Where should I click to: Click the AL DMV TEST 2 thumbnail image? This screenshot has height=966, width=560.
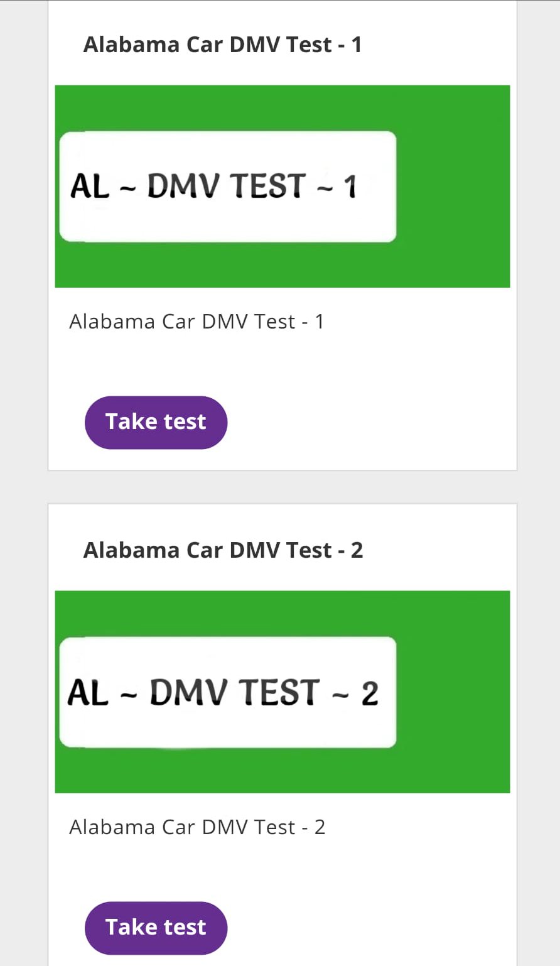tap(283, 691)
